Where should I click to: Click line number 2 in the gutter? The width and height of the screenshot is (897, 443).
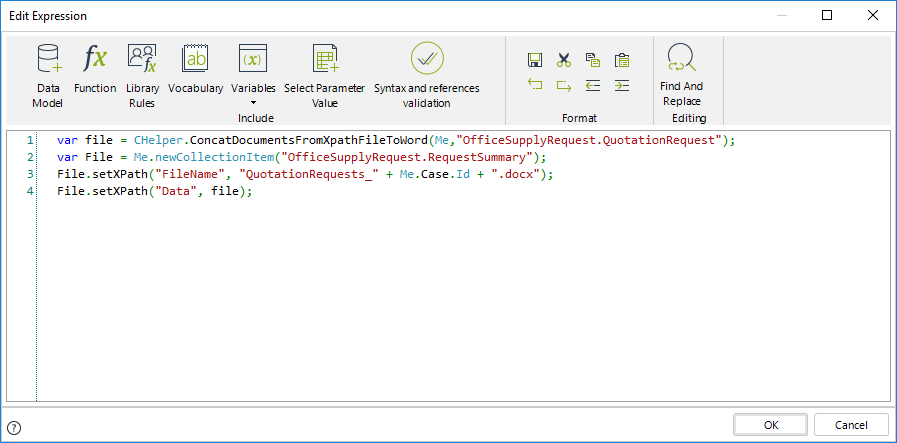click(30, 157)
